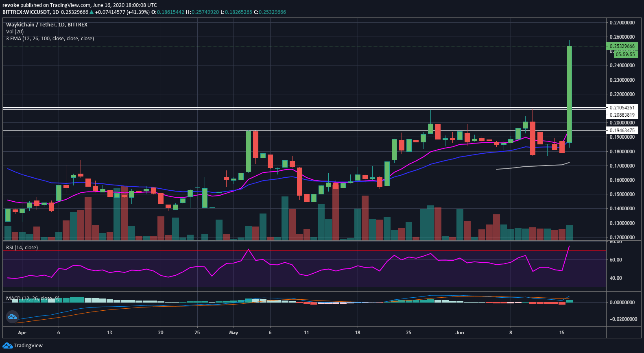Select the 0.20883819 horizontal line price label
The height and width of the screenshot is (353, 644).
622,115
